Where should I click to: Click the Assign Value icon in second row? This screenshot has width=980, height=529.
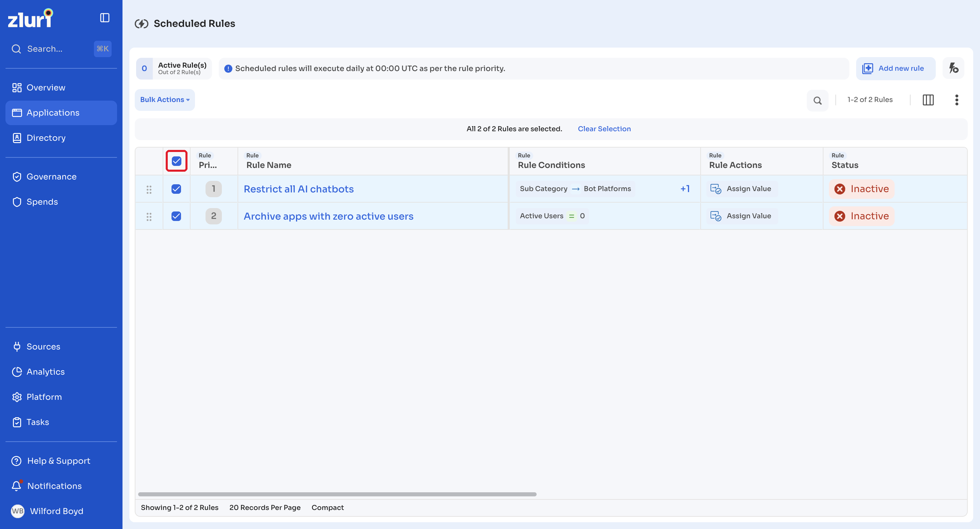point(715,216)
